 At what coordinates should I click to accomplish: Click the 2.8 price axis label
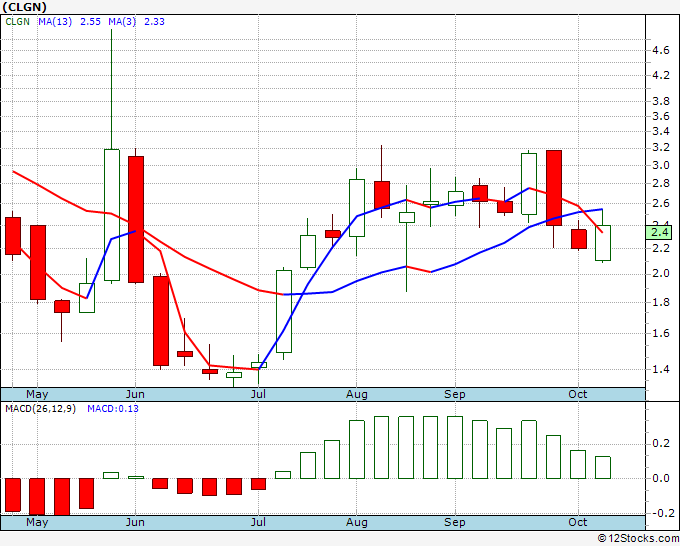pos(660,183)
